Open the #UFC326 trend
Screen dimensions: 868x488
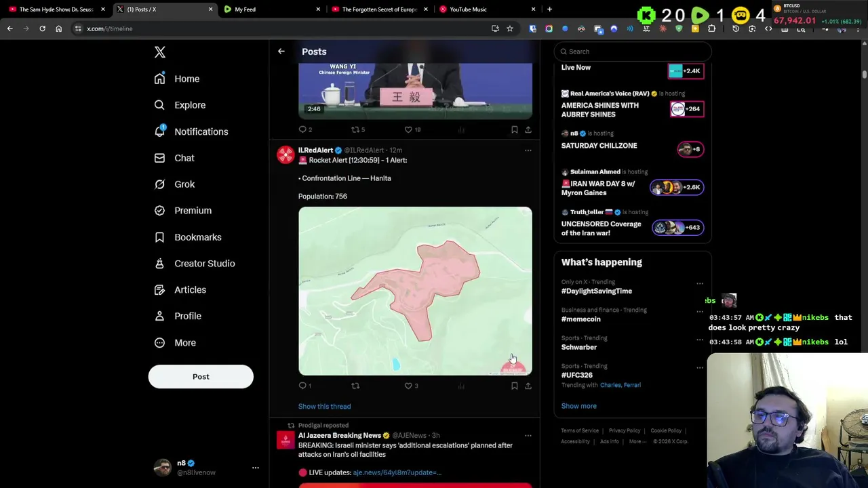pos(577,375)
